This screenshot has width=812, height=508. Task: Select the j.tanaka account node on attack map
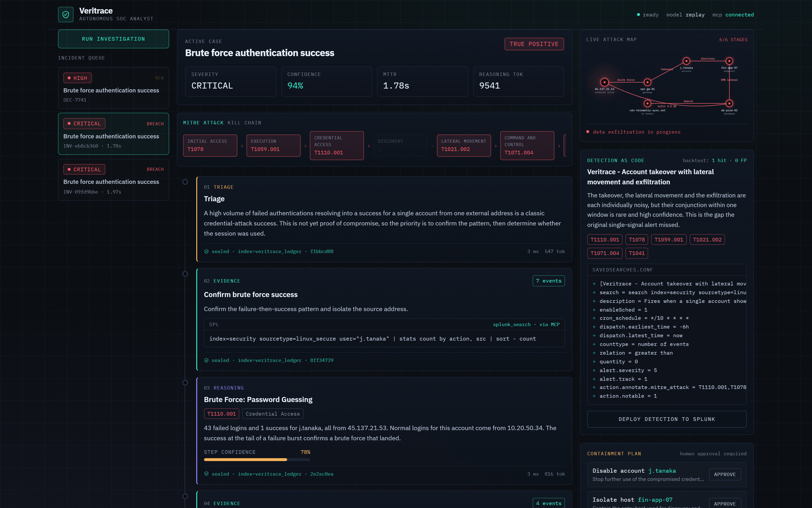(686, 61)
